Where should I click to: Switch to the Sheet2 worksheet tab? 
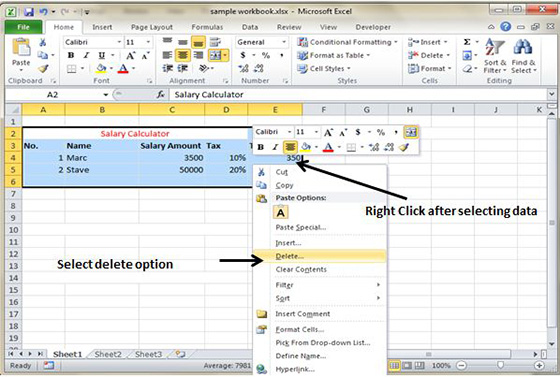tap(108, 354)
